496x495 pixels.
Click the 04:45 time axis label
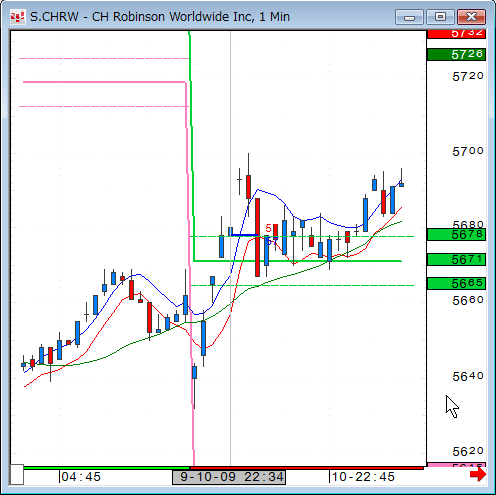[81, 477]
